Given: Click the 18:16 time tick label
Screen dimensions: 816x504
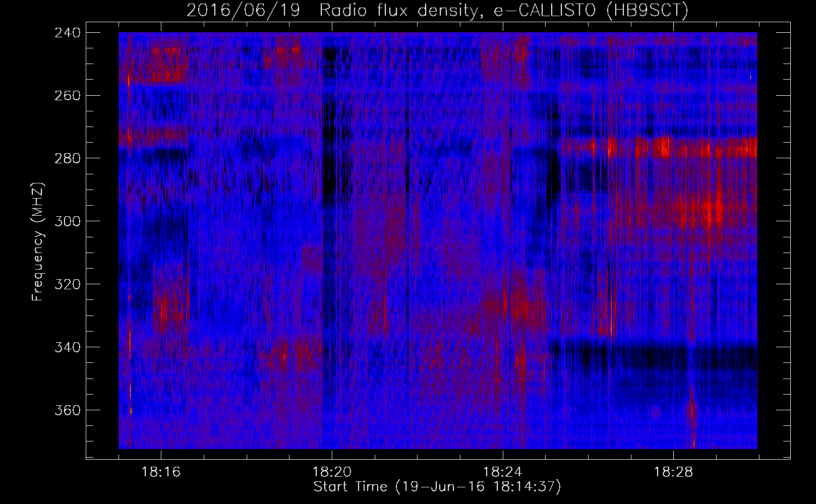Looking at the screenshot, I should coord(161,472).
